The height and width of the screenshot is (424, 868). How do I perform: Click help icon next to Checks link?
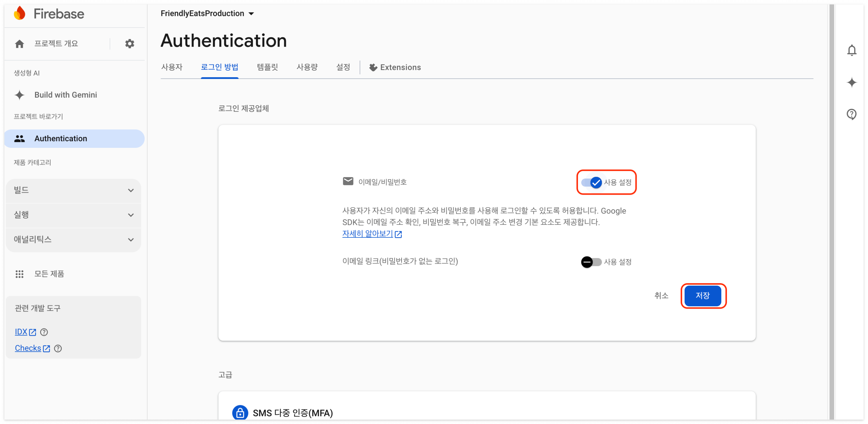pos(58,348)
